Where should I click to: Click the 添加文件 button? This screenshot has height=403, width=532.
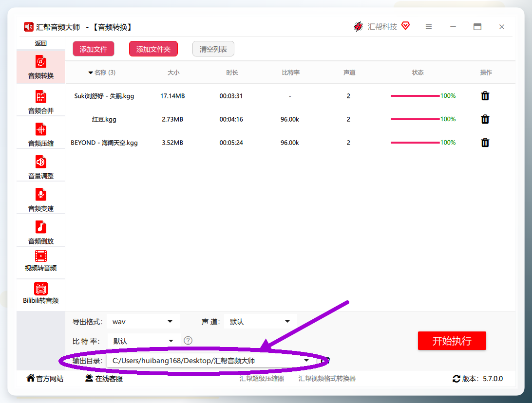(x=94, y=49)
